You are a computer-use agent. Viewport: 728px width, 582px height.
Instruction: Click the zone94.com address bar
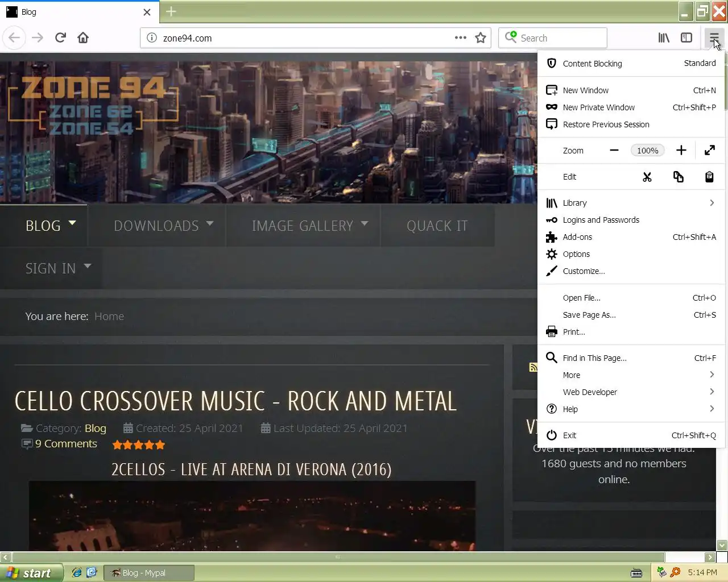coord(307,38)
